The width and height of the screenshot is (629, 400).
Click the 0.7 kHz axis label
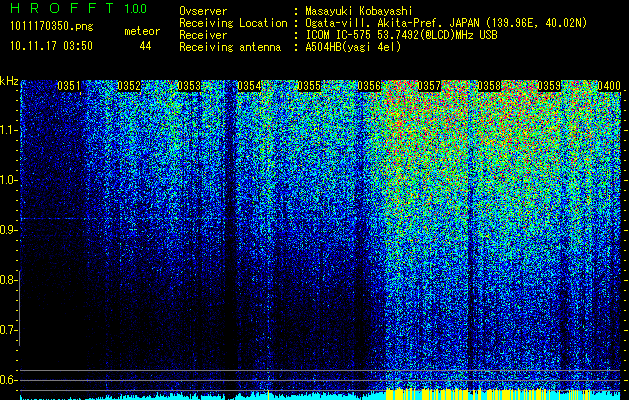point(7,330)
